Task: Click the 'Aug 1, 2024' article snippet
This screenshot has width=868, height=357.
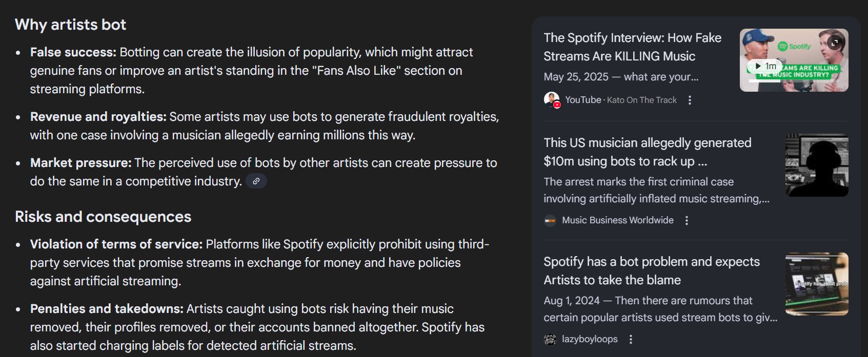Action: pyautogui.click(x=660, y=309)
